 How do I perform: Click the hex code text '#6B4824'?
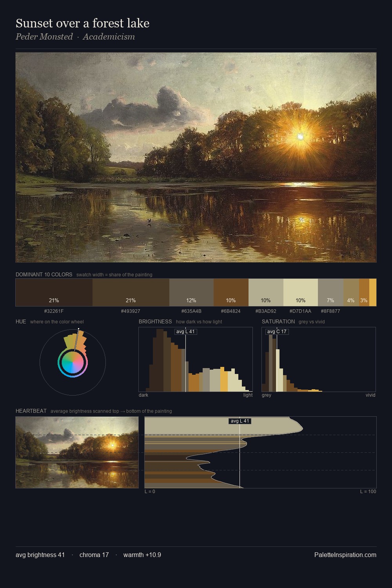pyautogui.click(x=231, y=311)
